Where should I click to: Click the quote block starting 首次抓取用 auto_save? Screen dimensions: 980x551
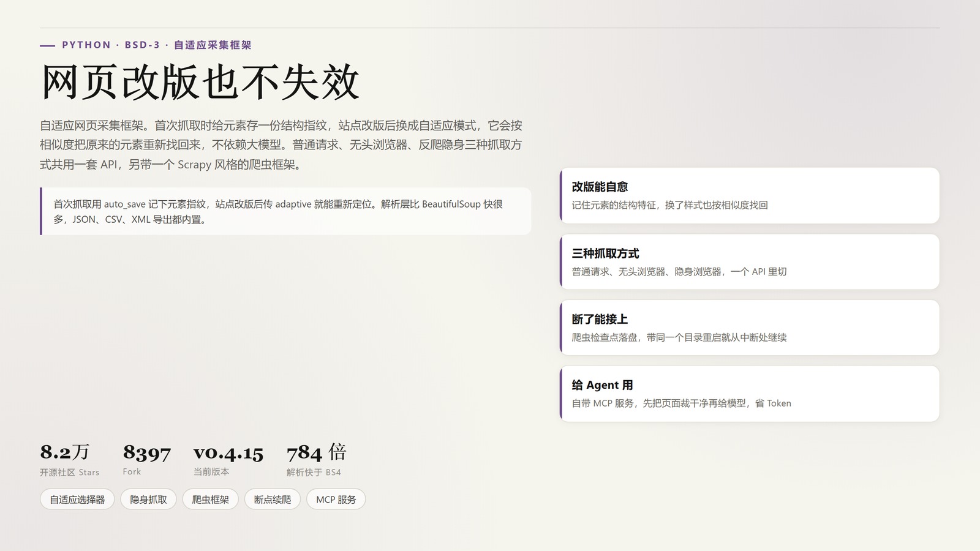285,211
